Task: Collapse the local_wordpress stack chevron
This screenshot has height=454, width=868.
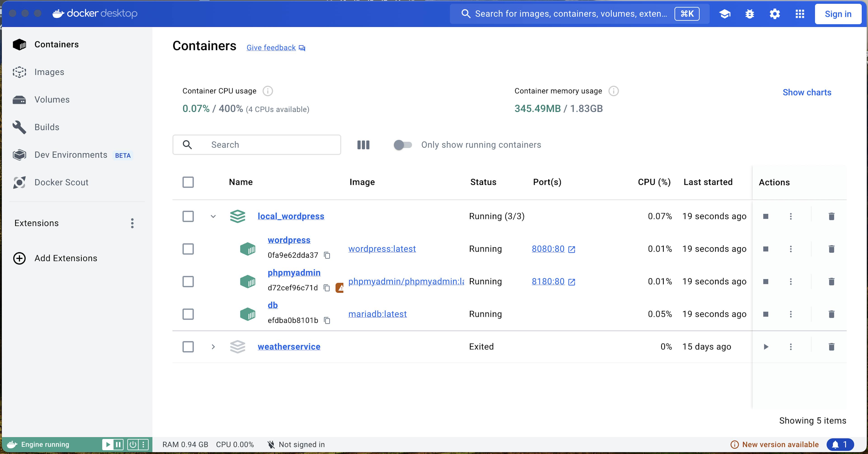Action: (213, 216)
